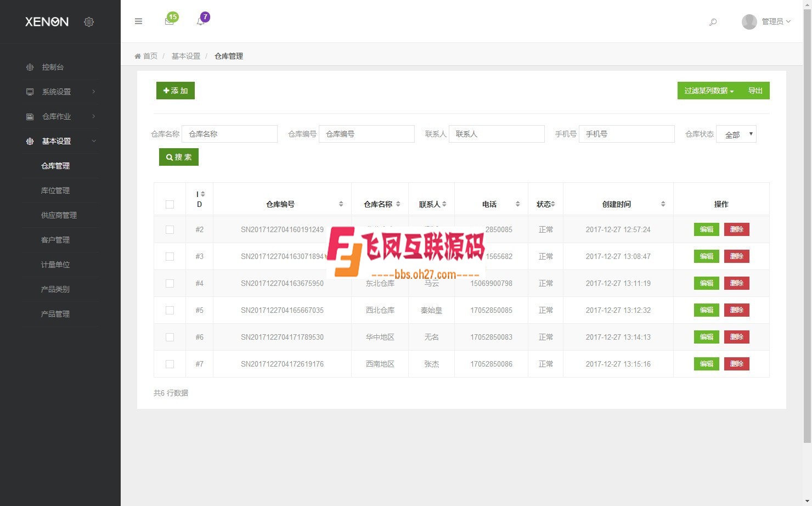
Task: Click 删除 for row #7
Action: pos(737,364)
